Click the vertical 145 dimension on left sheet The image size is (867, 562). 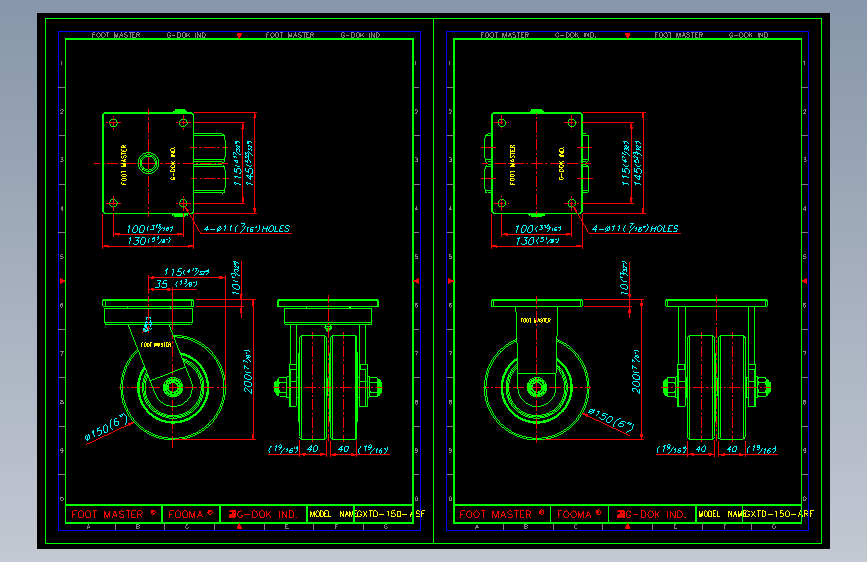coord(249,163)
